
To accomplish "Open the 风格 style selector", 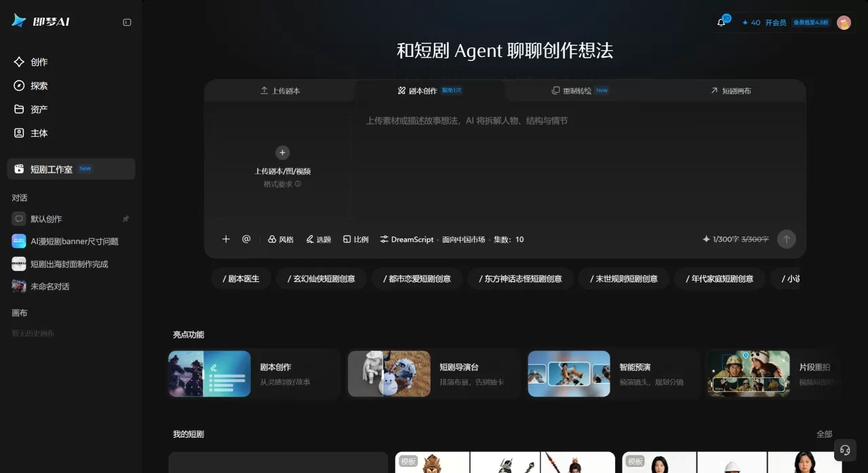I will point(281,239).
